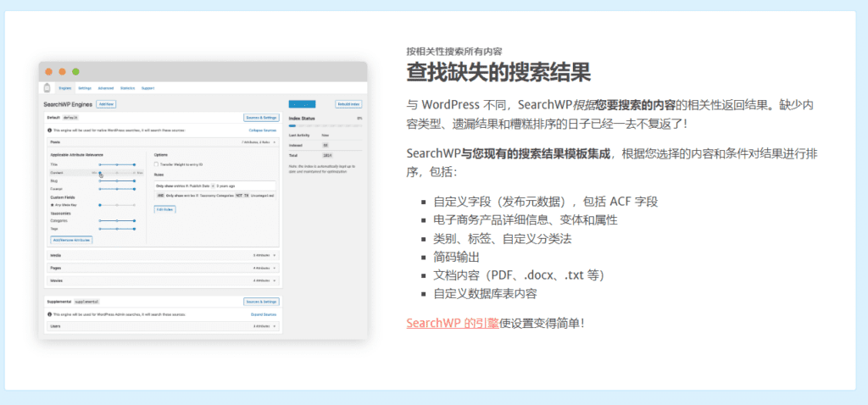
Task: Click the bullet '类别、标签、自定义分类法'
Action: point(503,239)
